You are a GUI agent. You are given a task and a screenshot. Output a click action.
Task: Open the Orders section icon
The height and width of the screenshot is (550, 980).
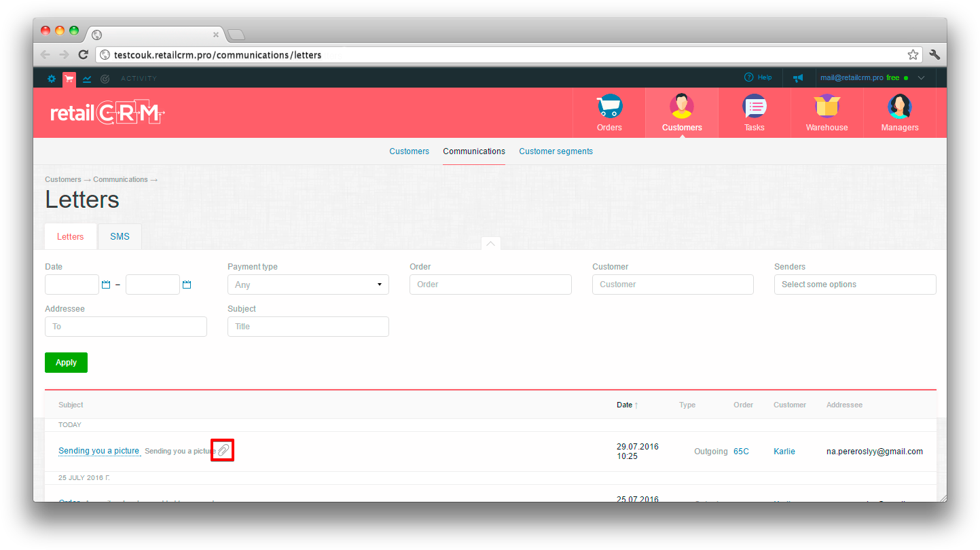click(610, 106)
